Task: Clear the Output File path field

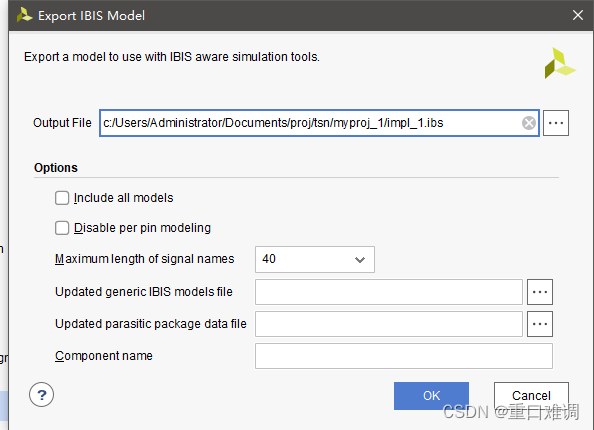Action: [528, 123]
